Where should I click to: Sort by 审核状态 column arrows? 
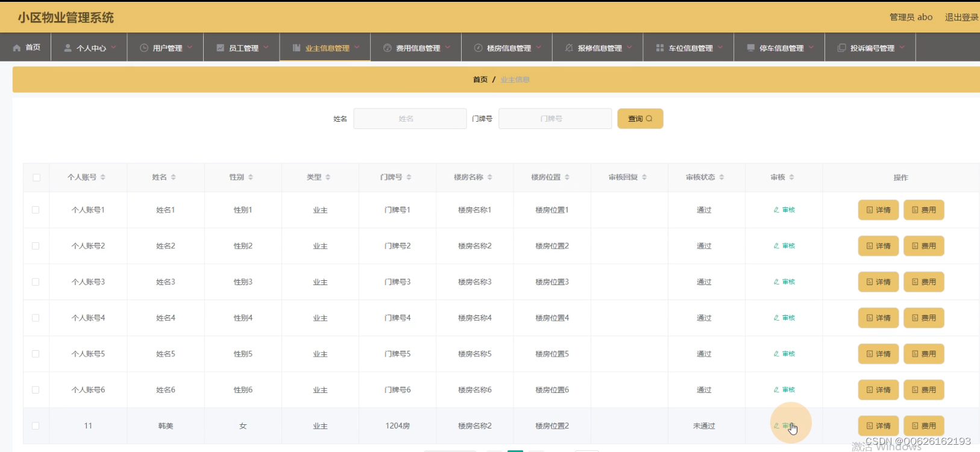(x=721, y=177)
